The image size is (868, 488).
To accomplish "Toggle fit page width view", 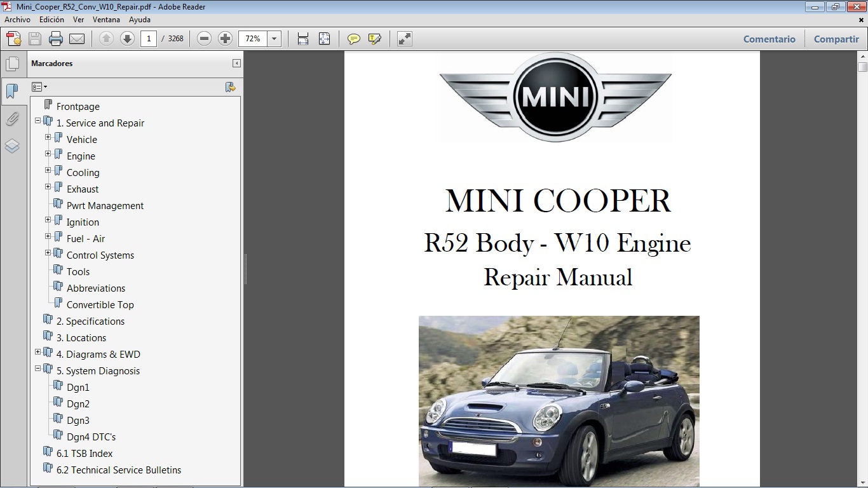I will pos(302,39).
